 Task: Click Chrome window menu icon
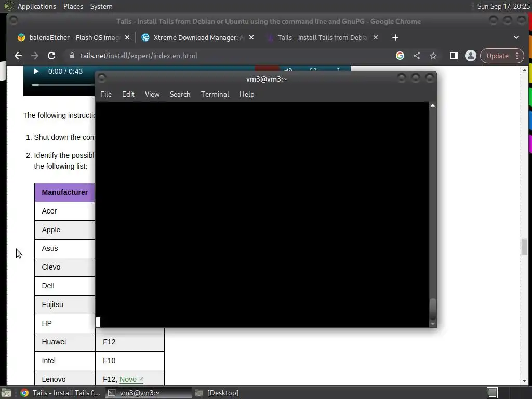click(13, 21)
